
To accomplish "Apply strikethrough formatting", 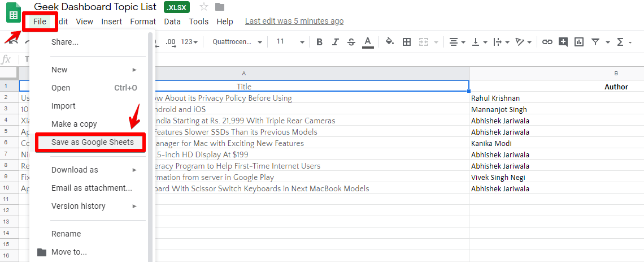I will (351, 42).
